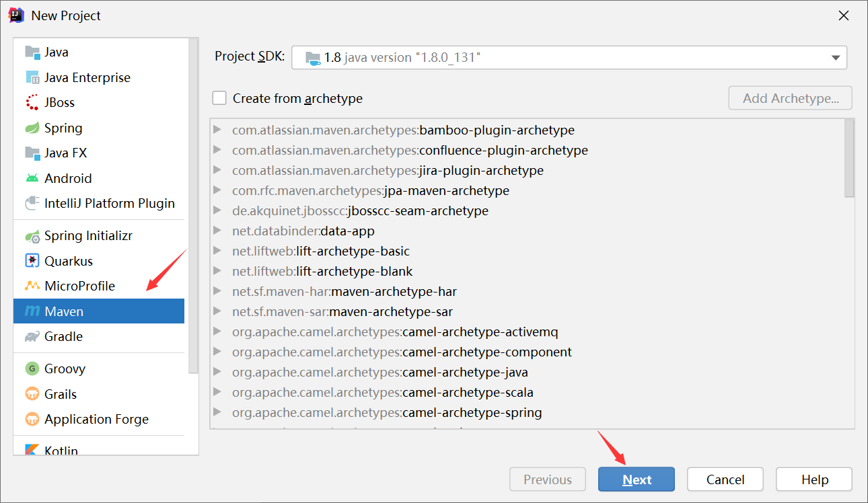Select IntelliJ Platform Plugin label

click(x=110, y=203)
